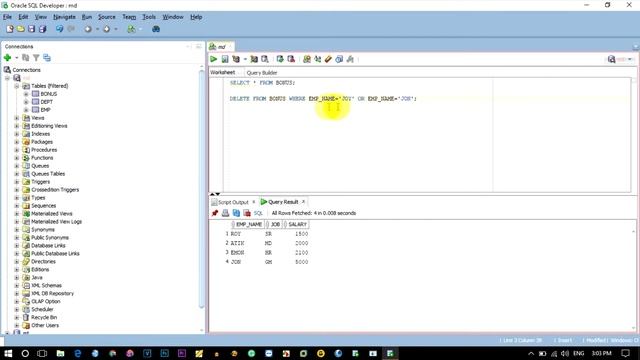The width and height of the screenshot is (640, 360).
Task: Run the statement with green play icon
Action: point(213,59)
